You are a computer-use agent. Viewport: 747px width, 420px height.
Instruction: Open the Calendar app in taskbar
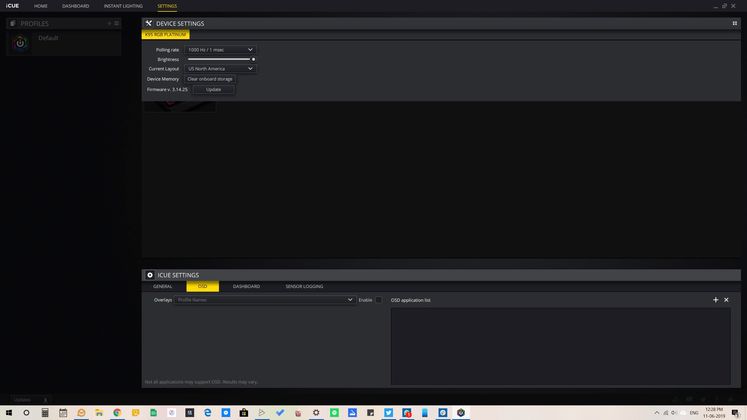pyautogui.click(x=63, y=413)
